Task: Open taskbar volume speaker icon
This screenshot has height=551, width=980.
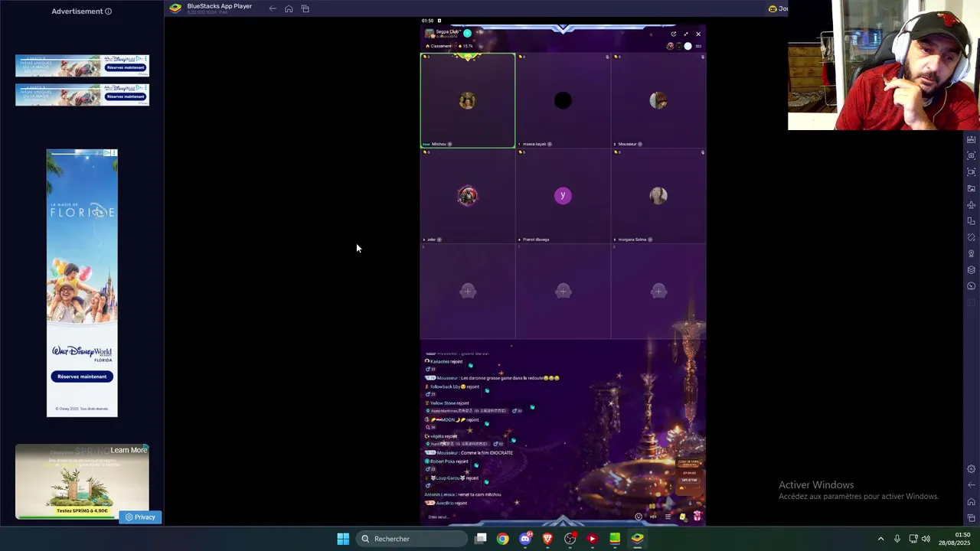Action: pyautogui.click(x=926, y=539)
